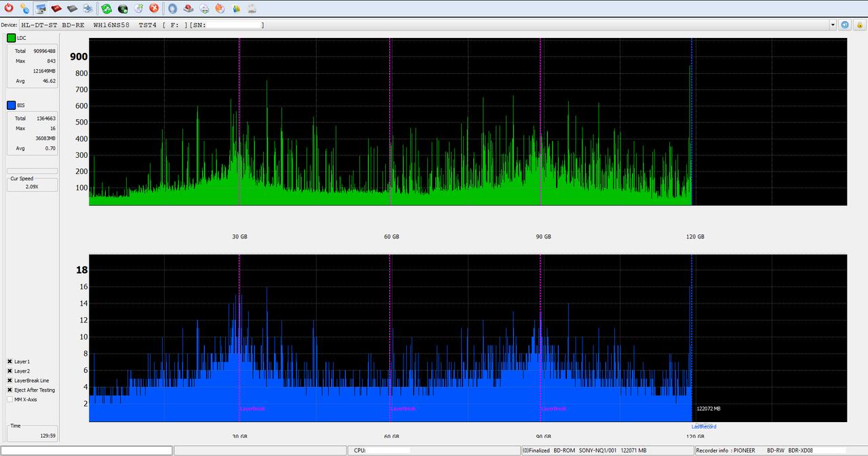Viewport: 868px width, 456px height.
Task: Click the gray drive toolbar icon
Action: (x=72, y=8)
